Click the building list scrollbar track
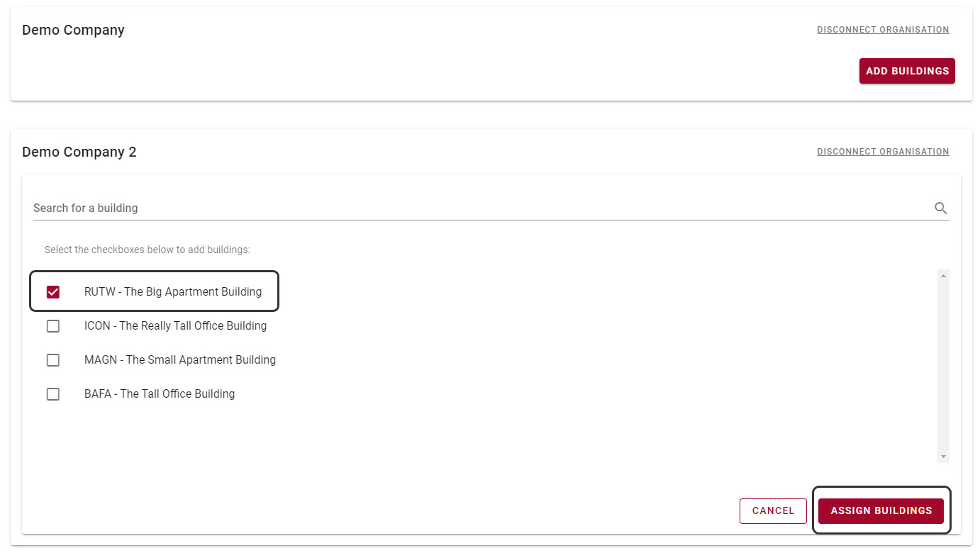The height and width of the screenshot is (553, 980). [x=943, y=365]
